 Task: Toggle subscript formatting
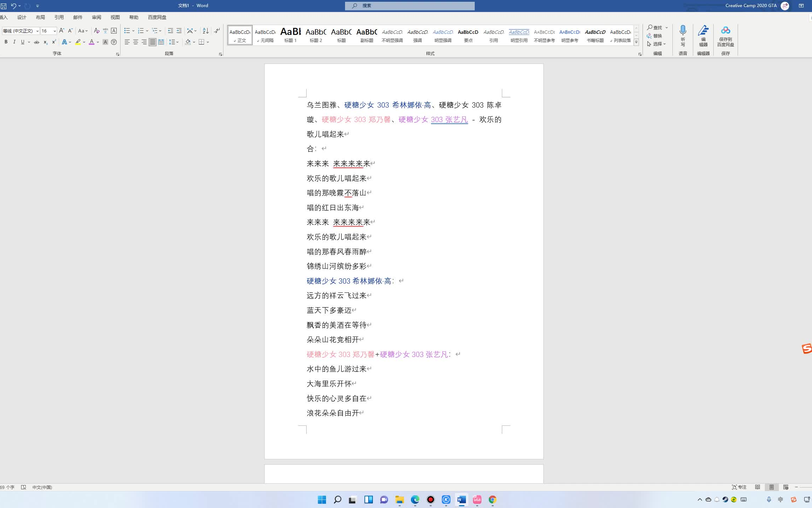click(45, 42)
